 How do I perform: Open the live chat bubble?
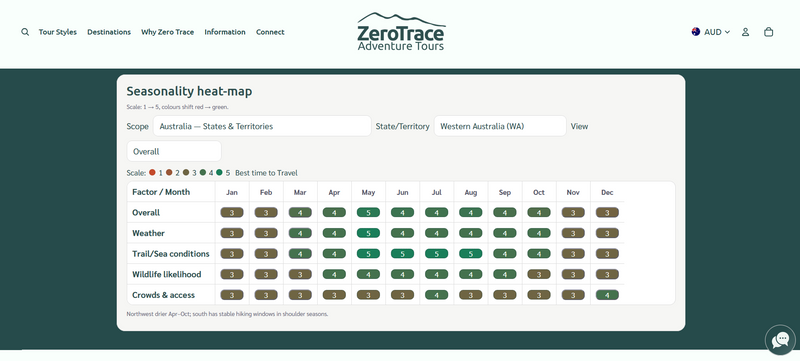[781, 340]
